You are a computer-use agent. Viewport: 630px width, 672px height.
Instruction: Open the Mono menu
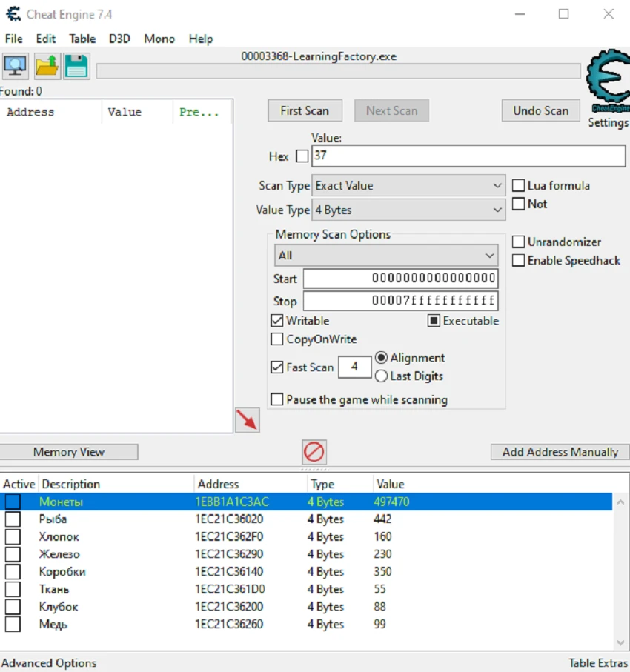[x=159, y=39]
